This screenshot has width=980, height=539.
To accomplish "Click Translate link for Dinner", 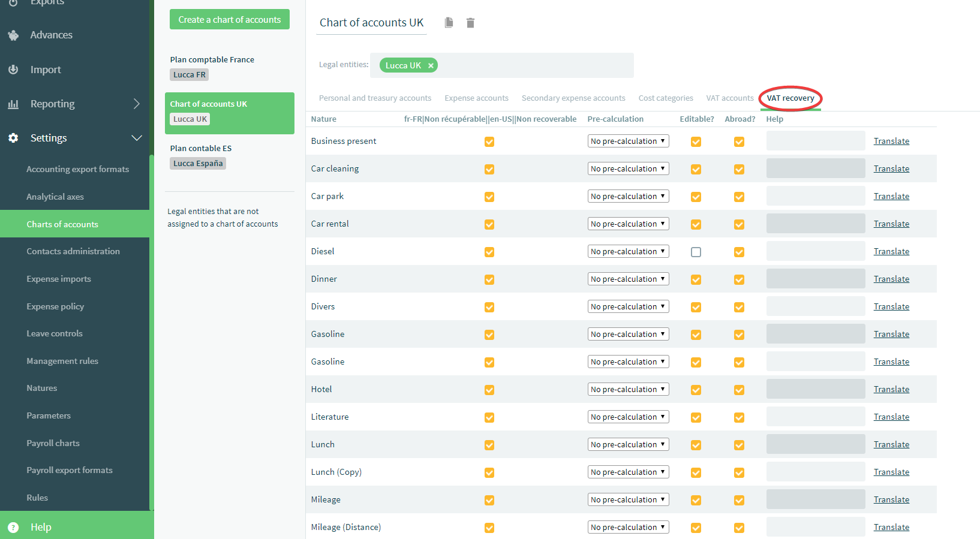I will pyautogui.click(x=891, y=279).
